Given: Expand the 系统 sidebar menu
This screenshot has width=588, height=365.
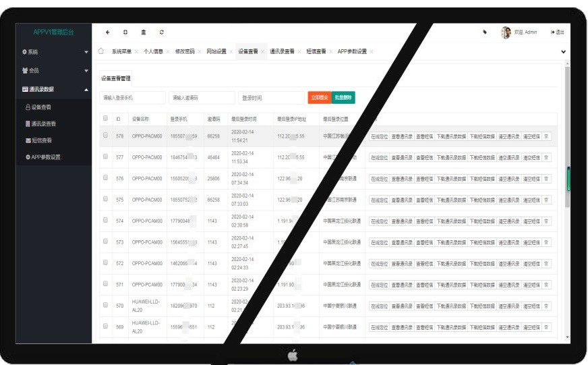Looking at the screenshot, I should pos(53,52).
